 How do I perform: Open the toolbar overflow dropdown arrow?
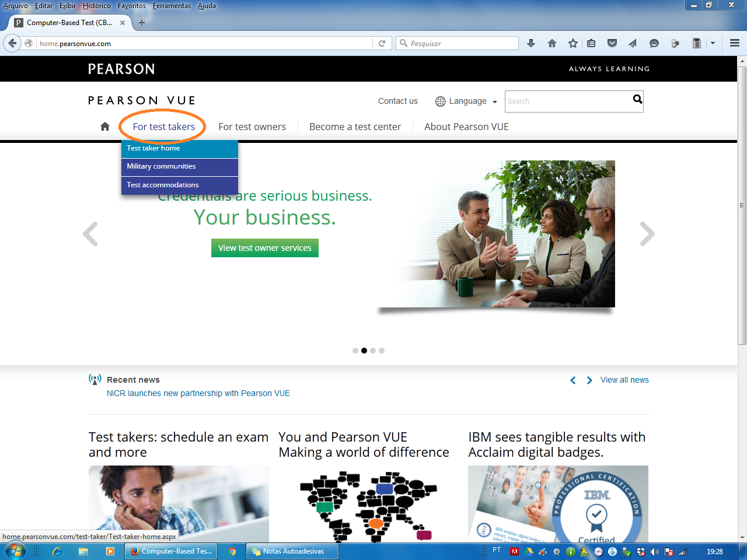pyautogui.click(x=713, y=43)
